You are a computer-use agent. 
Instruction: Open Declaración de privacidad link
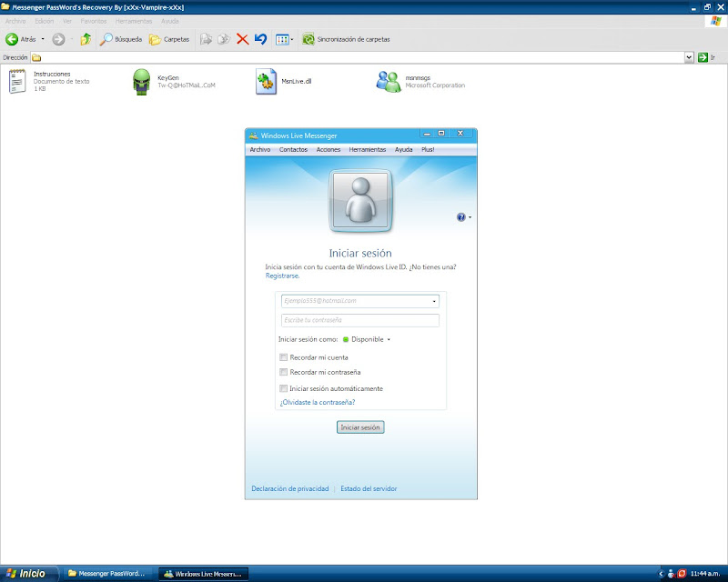[289, 488]
